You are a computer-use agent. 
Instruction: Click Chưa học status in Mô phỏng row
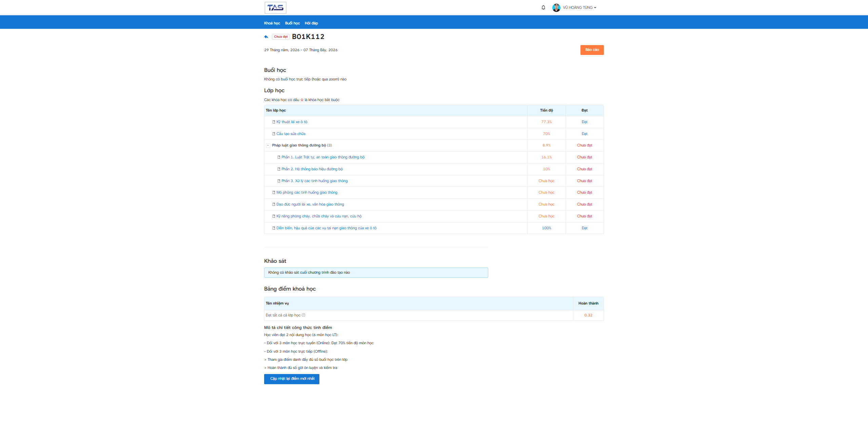[x=546, y=192]
